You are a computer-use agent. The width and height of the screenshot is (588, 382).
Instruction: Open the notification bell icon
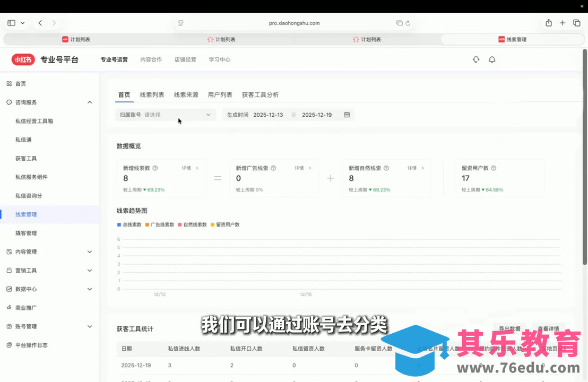click(491, 59)
